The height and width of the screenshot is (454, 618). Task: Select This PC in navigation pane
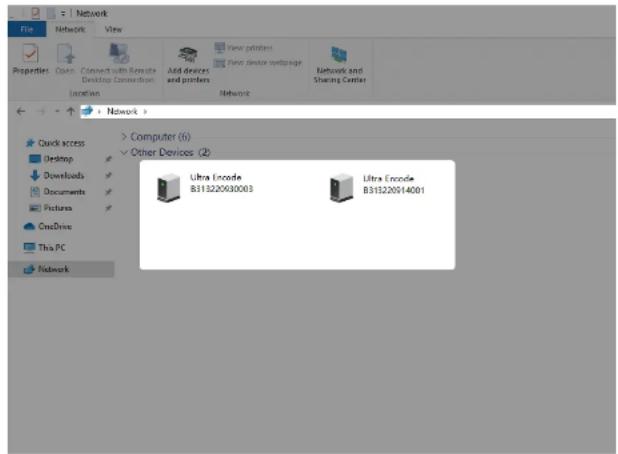45,247
